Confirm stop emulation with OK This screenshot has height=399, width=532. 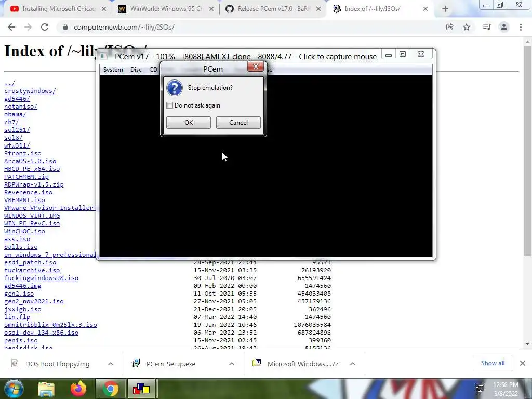(x=188, y=123)
